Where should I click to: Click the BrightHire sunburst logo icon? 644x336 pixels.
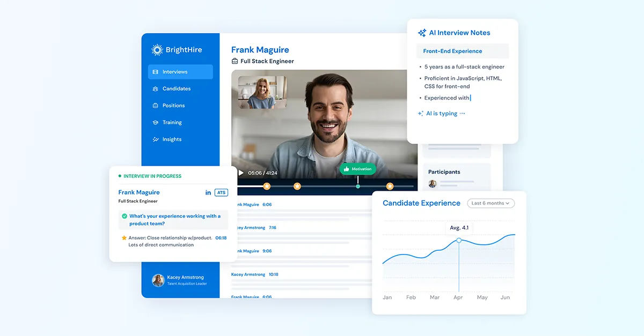(x=157, y=50)
